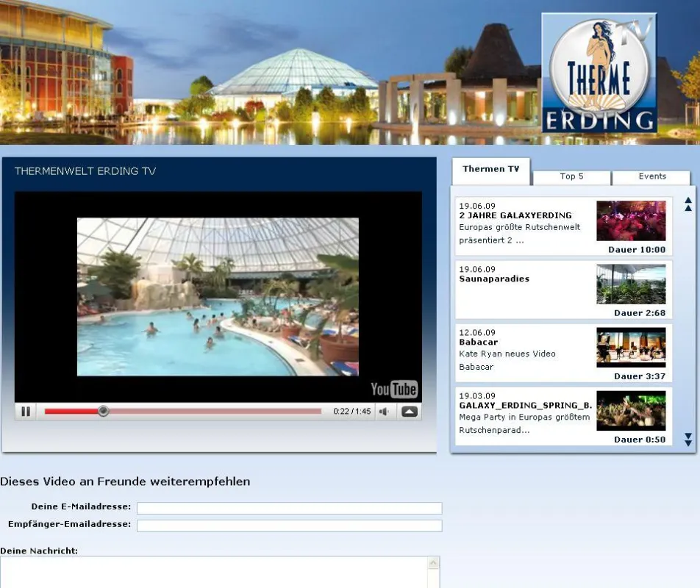Open the Babacar video thumbnail
The height and width of the screenshot is (588, 700).
[x=631, y=348]
